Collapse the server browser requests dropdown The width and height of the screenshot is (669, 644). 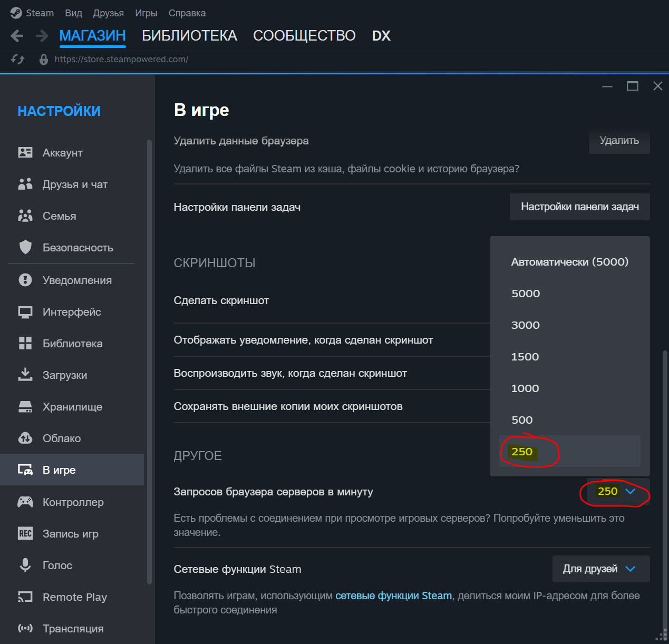pyautogui.click(x=618, y=491)
